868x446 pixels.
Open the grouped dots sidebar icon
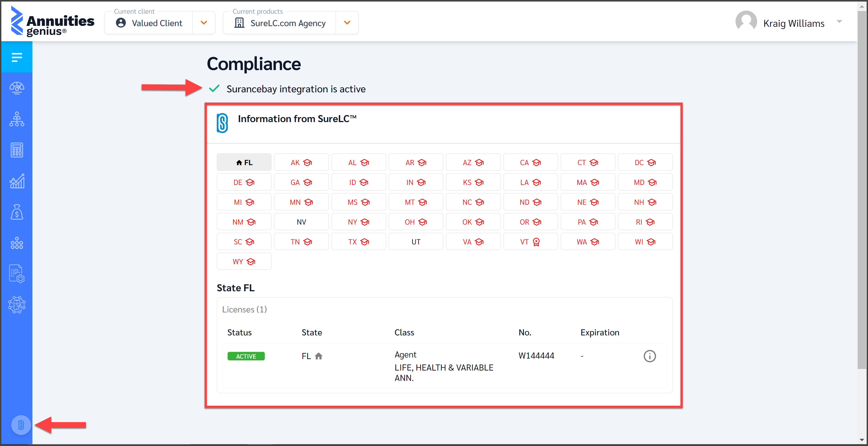coord(17,243)
